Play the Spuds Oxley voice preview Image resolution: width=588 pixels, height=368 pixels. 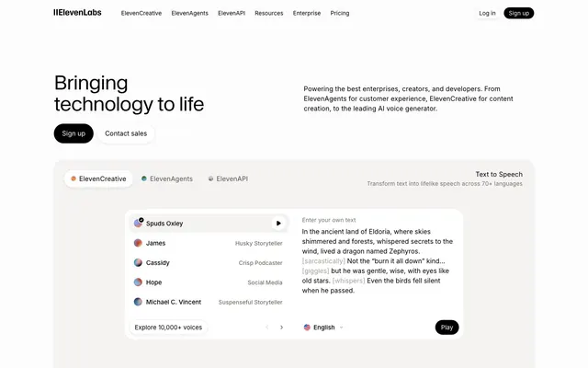click(278, 223)
